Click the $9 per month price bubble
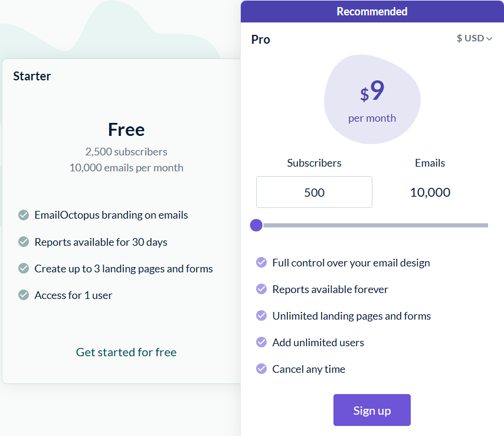504x436 pixels. pos(372,99)
